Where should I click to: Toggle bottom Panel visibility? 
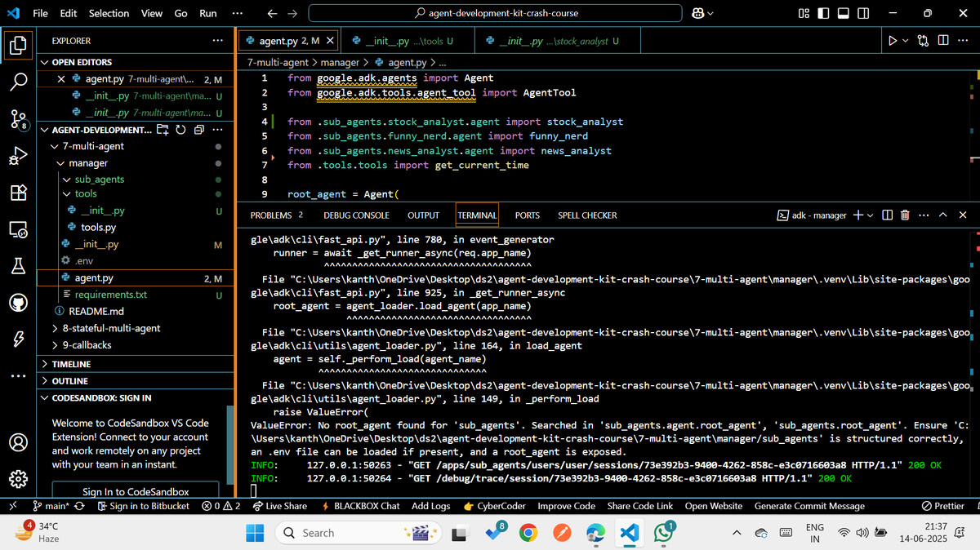(844, 13)
